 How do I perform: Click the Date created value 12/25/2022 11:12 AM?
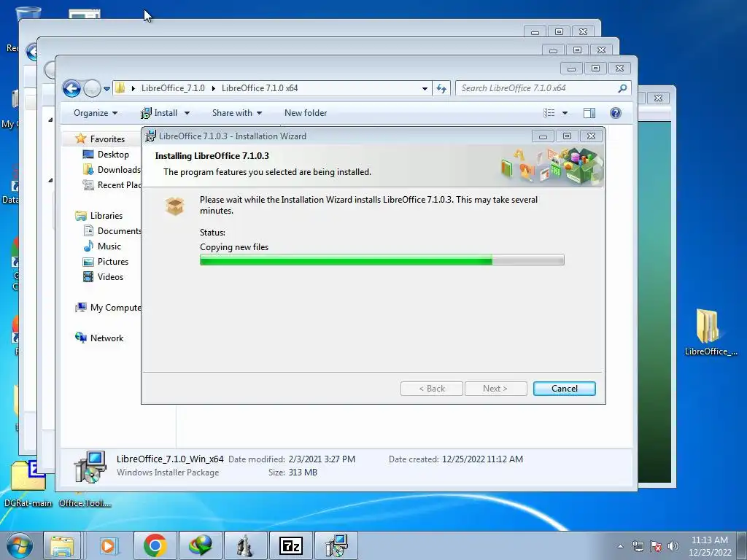coord(482,459)
